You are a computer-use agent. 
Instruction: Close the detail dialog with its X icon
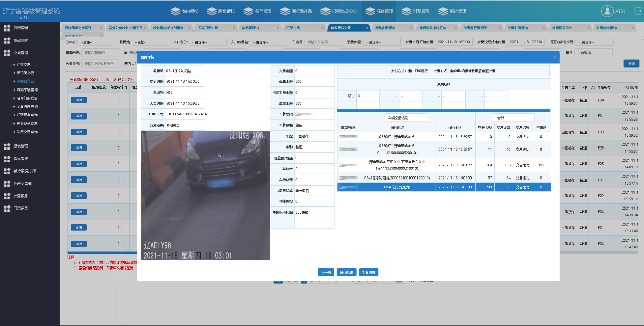click(x=555, y=57)
